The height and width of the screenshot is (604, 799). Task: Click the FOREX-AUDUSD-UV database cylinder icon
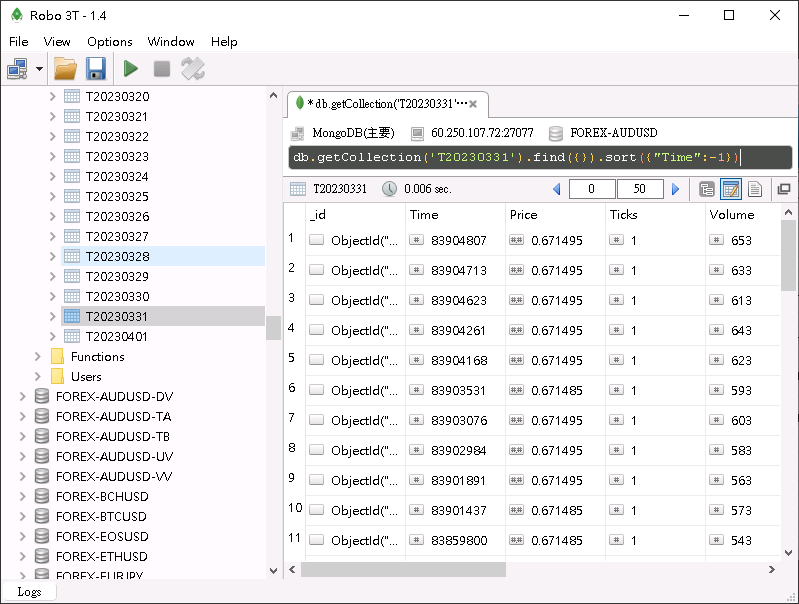42,456
